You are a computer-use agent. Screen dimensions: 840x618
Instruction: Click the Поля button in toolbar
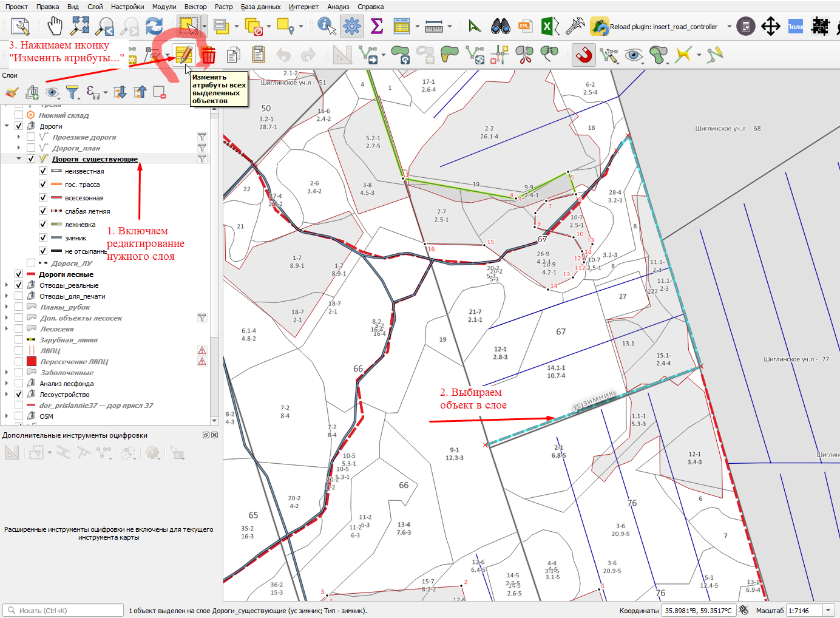796,26
